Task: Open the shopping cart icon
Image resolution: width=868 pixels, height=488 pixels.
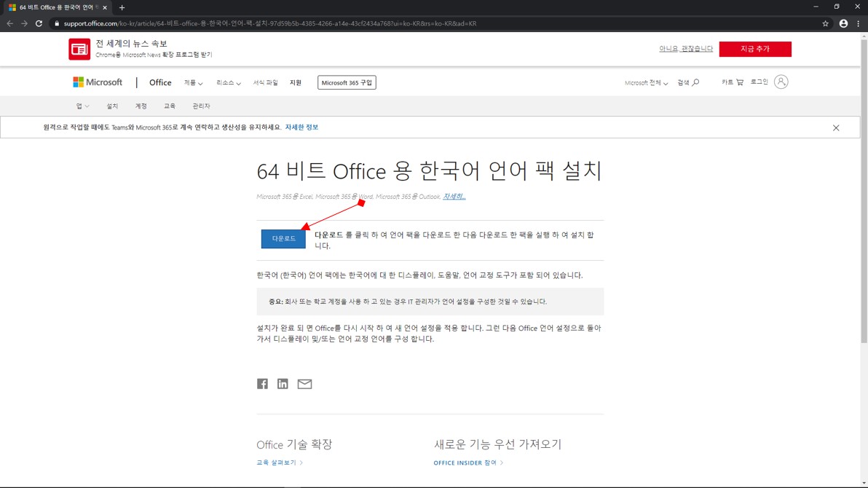Action: tap(740, 82)
